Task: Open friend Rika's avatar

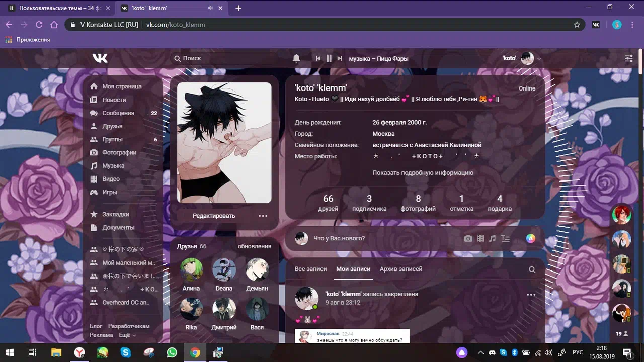Action: pos(191,309)
